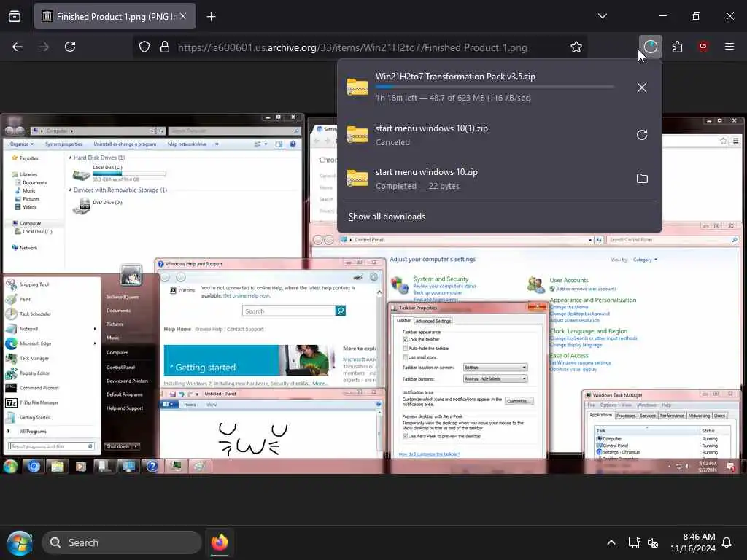Viewport: 747px width, 560px height.
Task: Open the 8:46 AM clock flyout
Action: 693,542
